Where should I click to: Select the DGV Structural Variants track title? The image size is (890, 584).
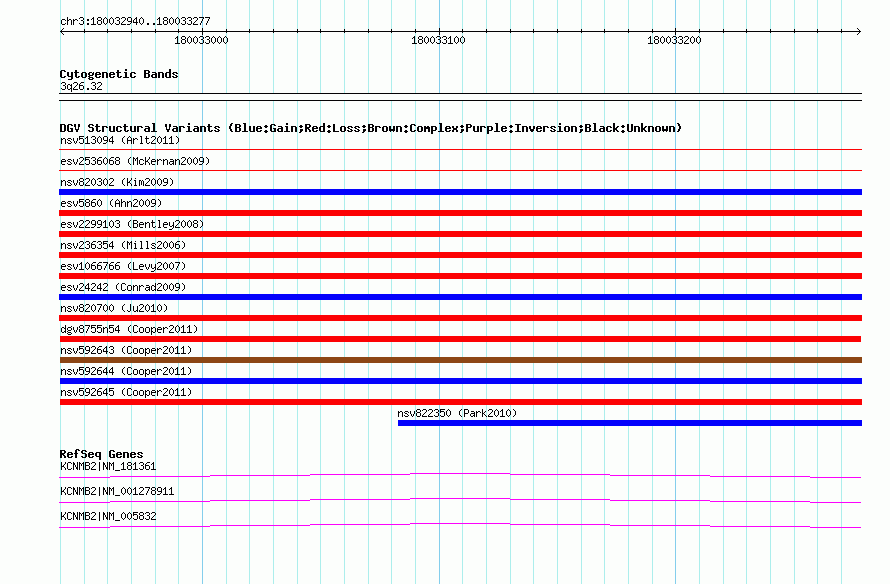point(371,128)
